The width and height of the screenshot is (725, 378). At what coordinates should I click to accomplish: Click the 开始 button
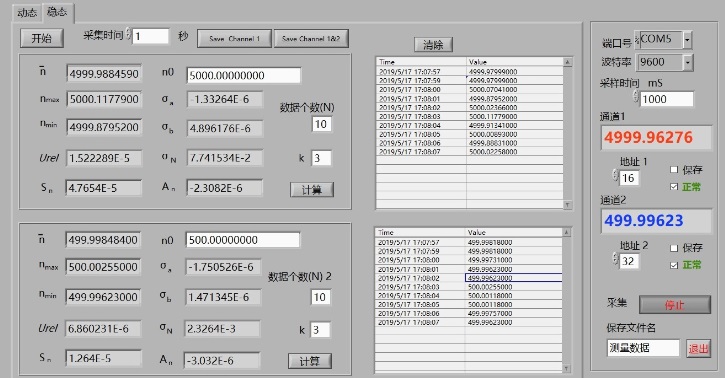[x=42, y=38]
